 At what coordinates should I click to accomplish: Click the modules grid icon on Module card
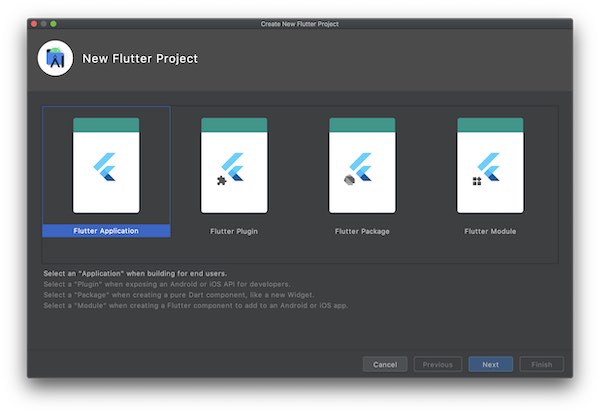point(477,181)
